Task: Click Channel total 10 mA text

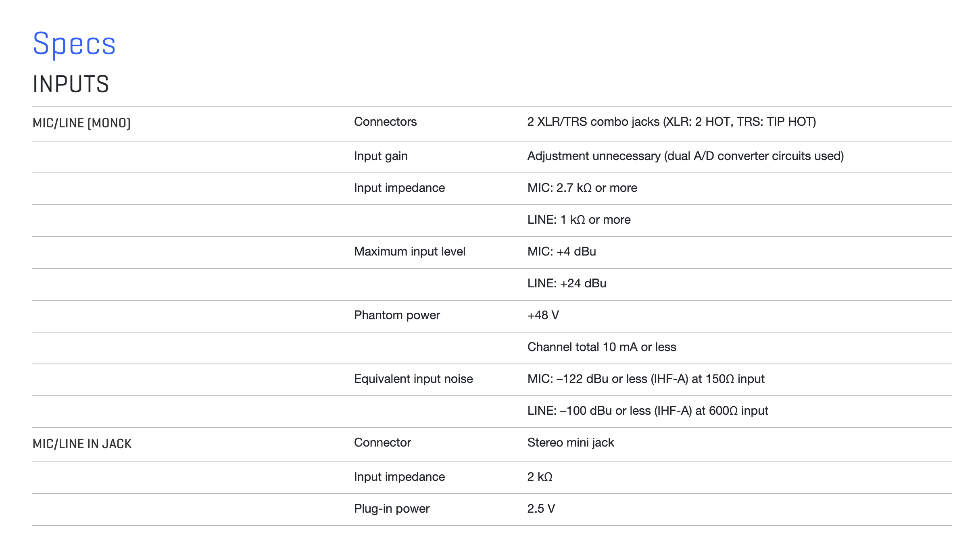Action: (x=602, y=347)
